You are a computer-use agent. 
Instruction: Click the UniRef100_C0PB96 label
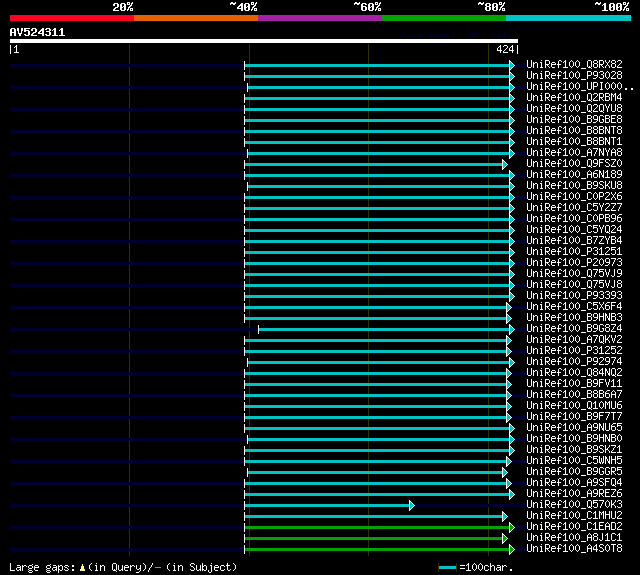click(x=574, y=219)
